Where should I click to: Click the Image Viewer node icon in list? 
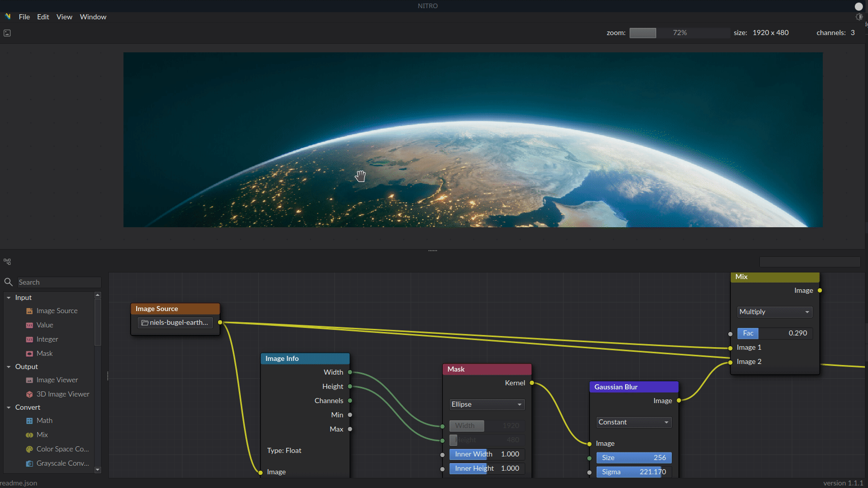pos(29,380)
